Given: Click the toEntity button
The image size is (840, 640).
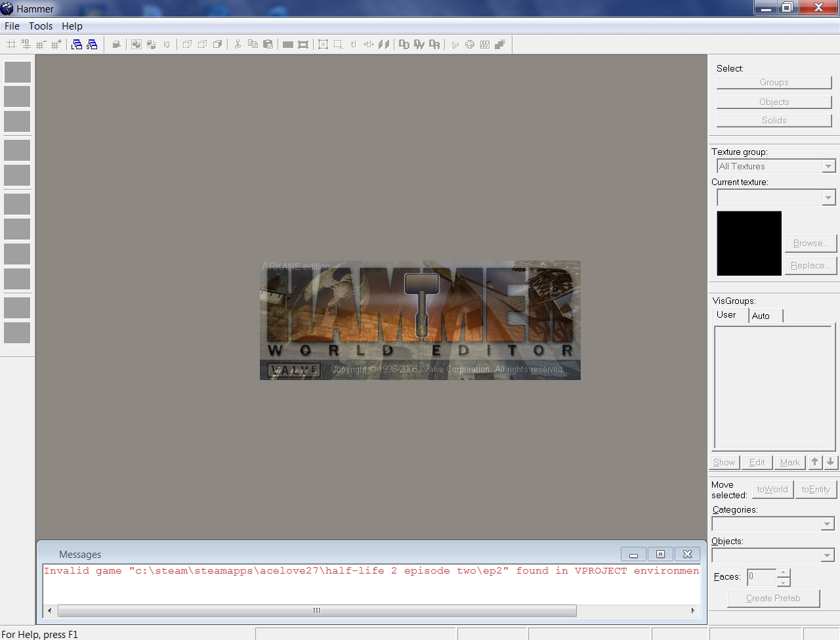Looking at the screenshot, I should point(816,490).
